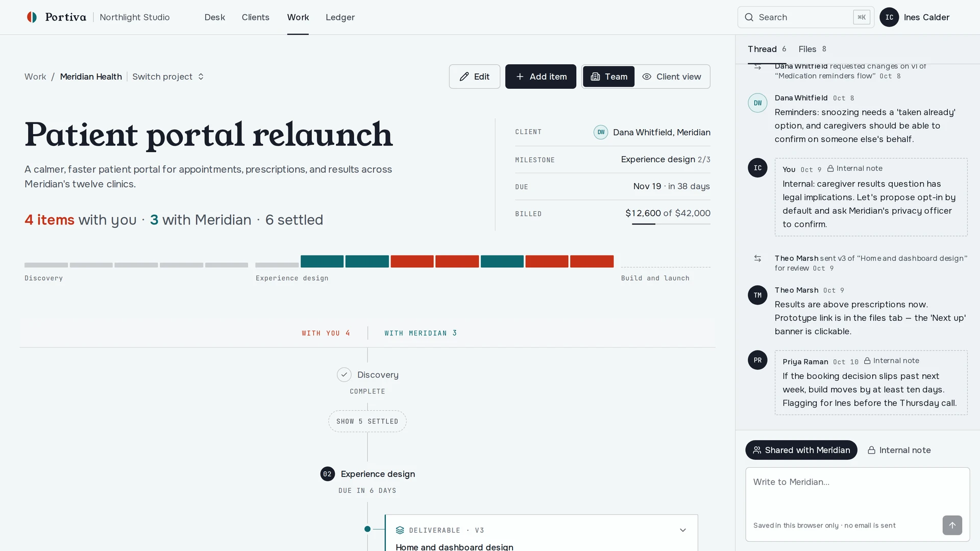
Task: Click the 'Discovery' progress bar label
Action: (43, 278)
